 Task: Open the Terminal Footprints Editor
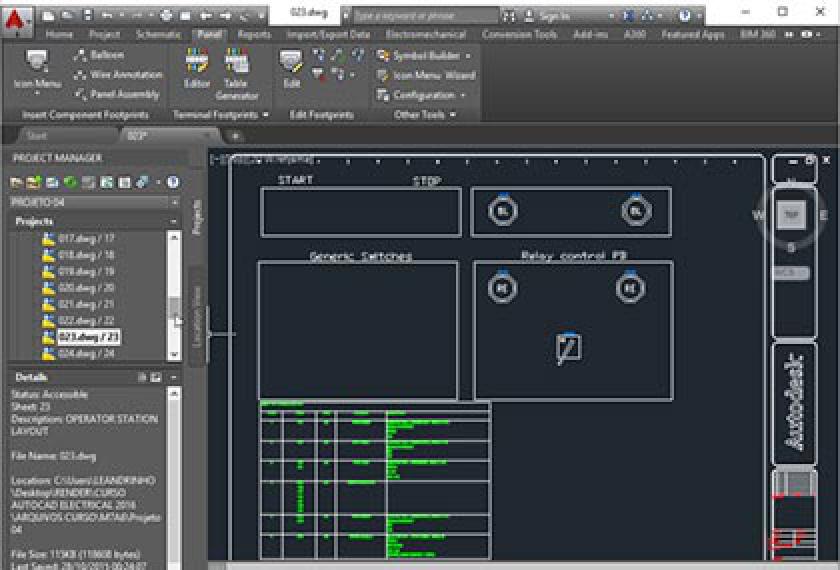pos(197,68)
